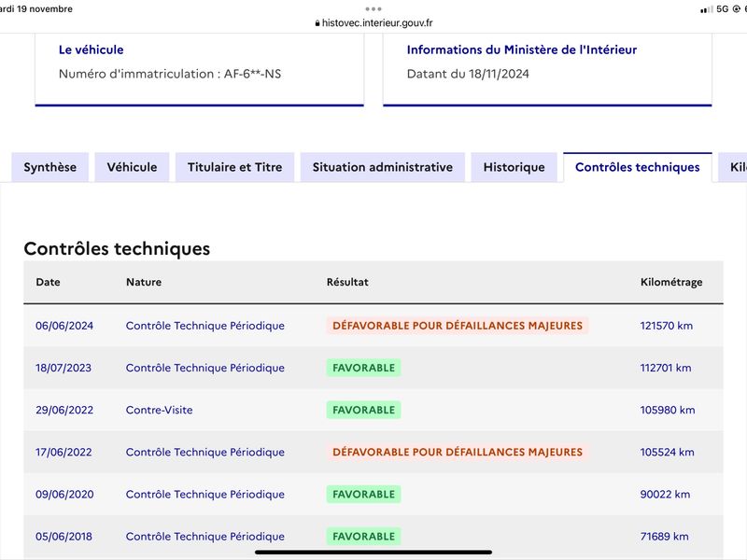Screen dimensions: 747x560
Task: Tap the 5G network status indicator
Action: point(722,9)
